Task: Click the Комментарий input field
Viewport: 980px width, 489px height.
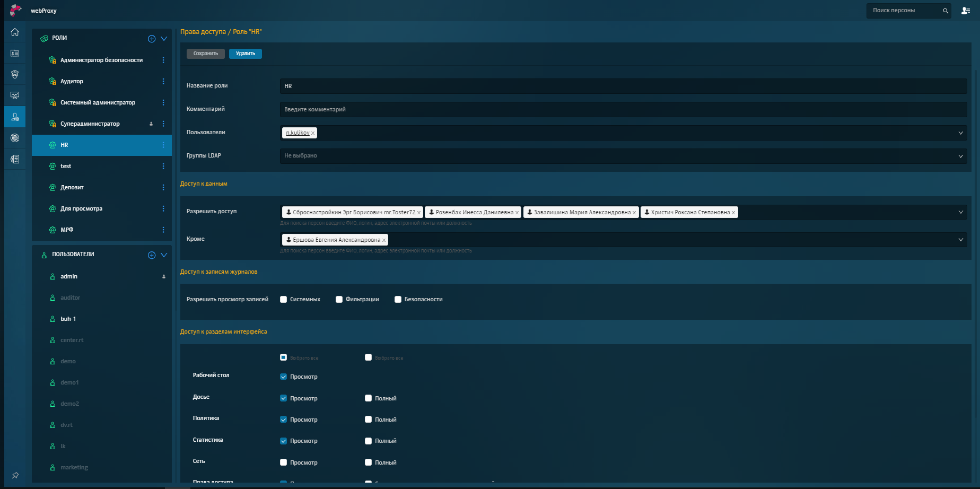Action: coord(623,109)
